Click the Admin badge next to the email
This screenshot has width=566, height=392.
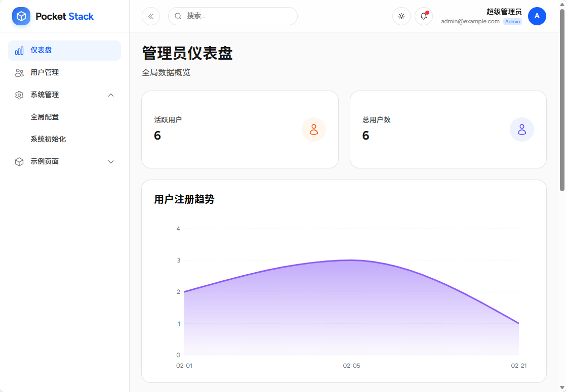tap(512, 21)
